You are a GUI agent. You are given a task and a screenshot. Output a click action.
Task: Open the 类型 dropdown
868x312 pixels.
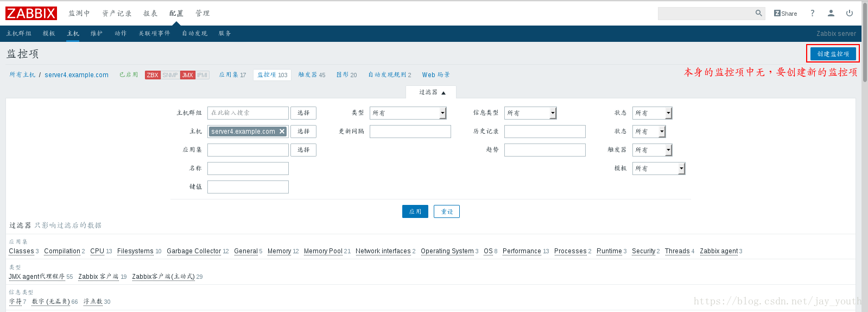(x=408, y=113)
